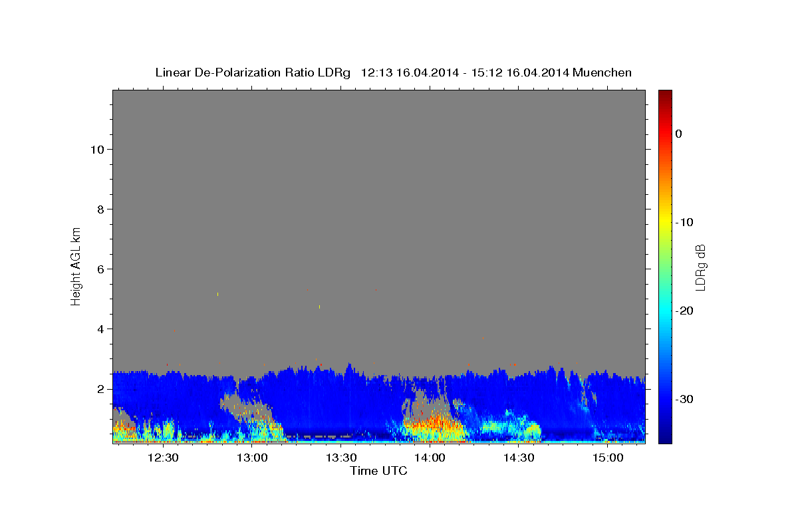This screenshot has height=532, width=798.
Task: Click the 14:30 time tick label
Action: [x=519, y=458]
